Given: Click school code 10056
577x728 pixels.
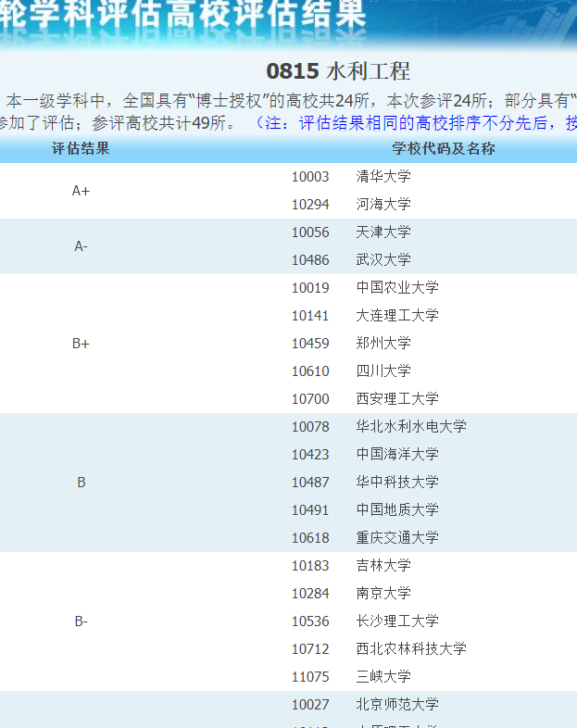Looking at the screenshot, I should [310, 232].
